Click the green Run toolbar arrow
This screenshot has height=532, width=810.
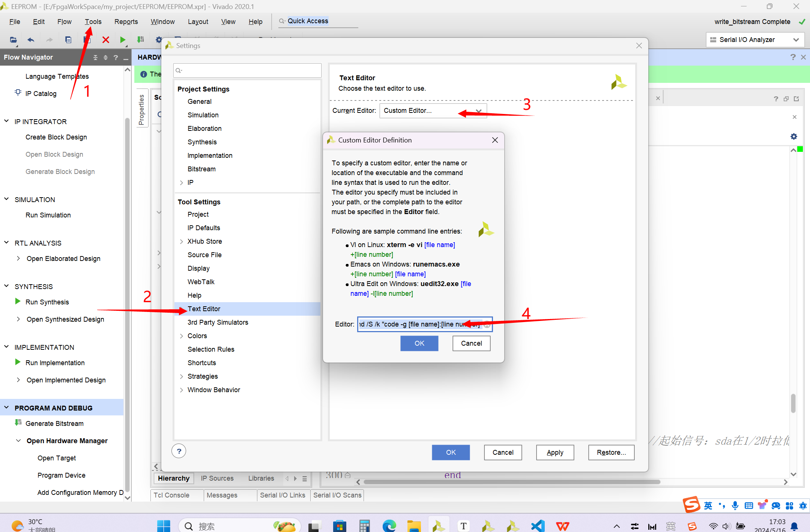click(123, 40)
